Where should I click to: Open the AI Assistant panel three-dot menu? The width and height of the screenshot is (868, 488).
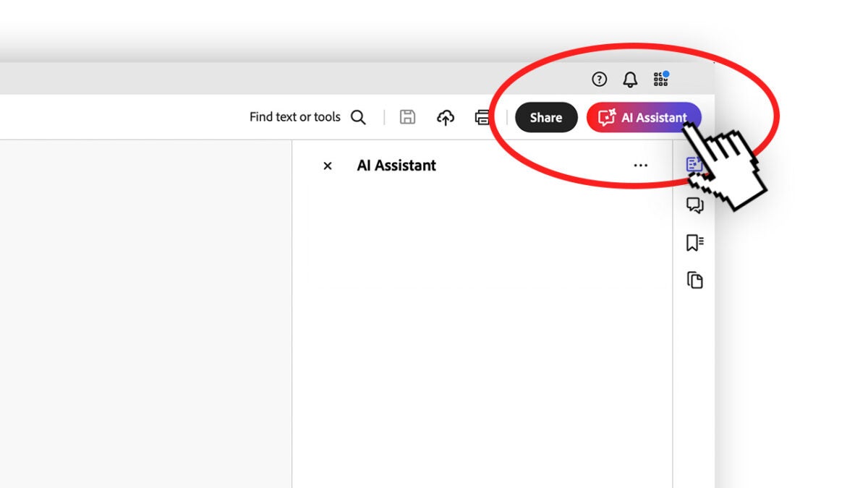pos(640,166)
